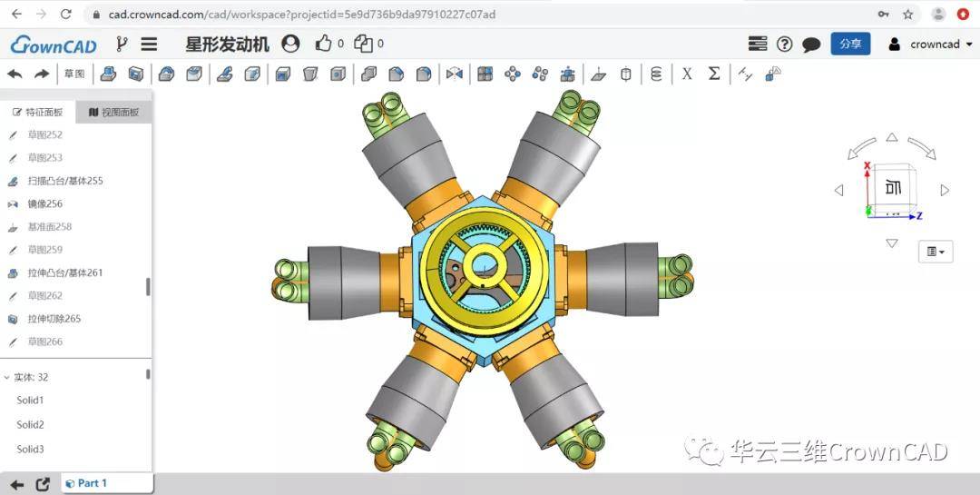Screen dimensions: 980x495
Task: Open the help question mark icon
Action: click(x=784, y=44)
